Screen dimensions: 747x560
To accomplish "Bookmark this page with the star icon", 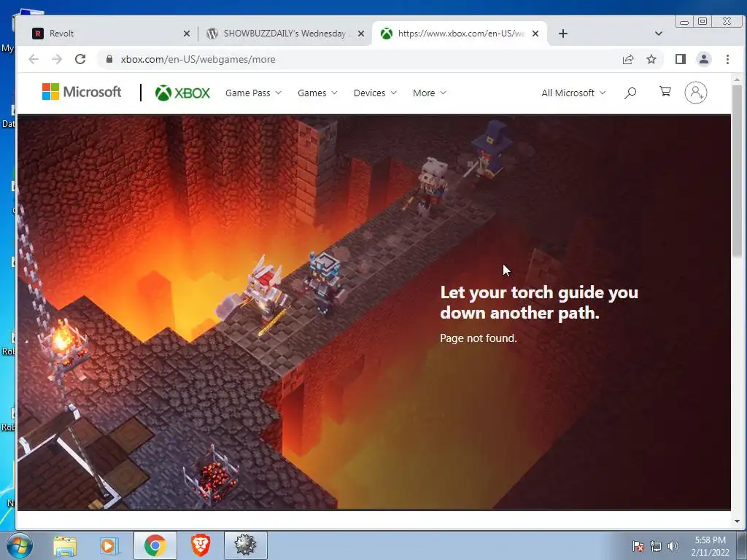I will coord(651,59).
